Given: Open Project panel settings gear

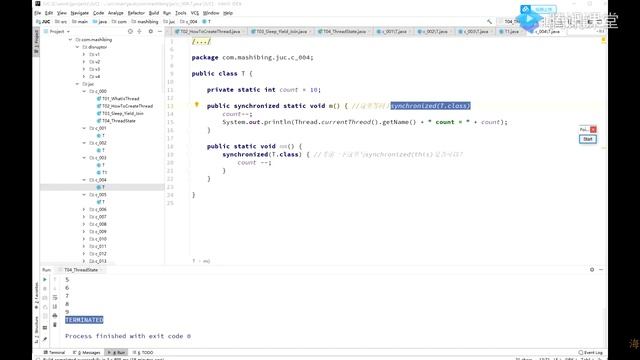Looking at the screenshot, I should tap(151, 31).
